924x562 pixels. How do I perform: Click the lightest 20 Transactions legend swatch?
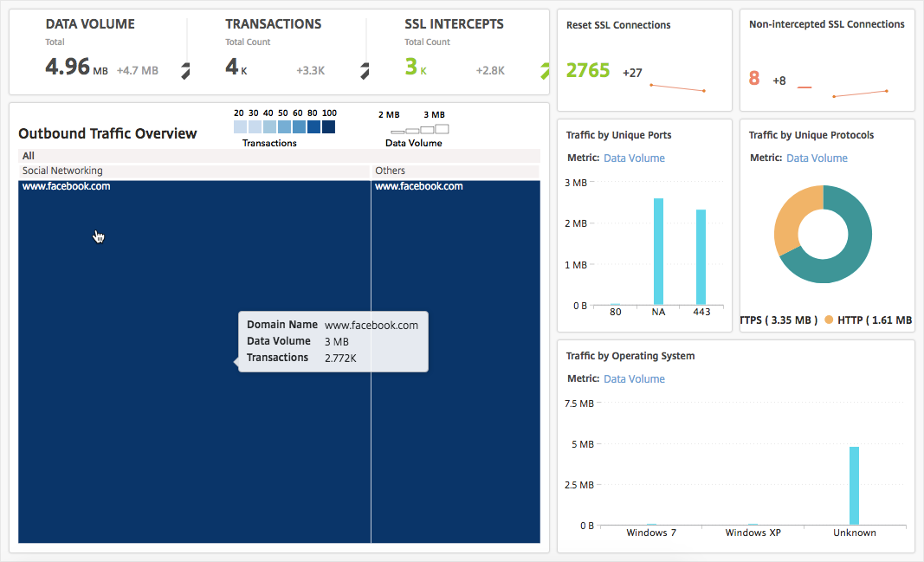coord(240,127)
